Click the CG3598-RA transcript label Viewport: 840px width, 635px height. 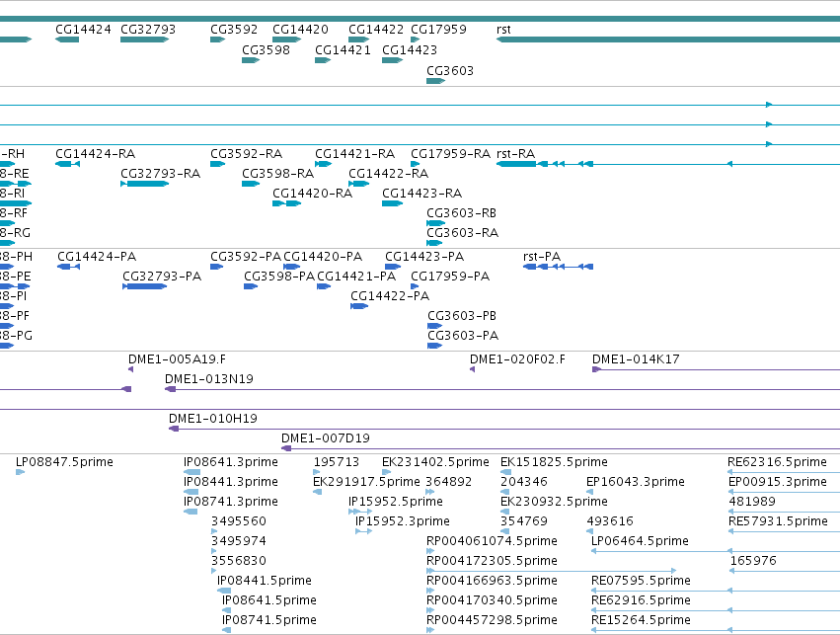point(277,174)
